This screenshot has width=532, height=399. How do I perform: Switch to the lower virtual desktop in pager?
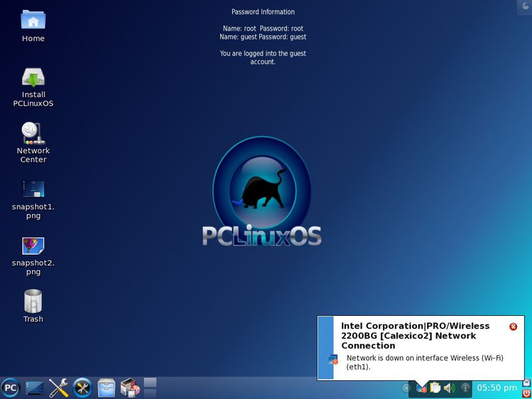click(150, 393)
